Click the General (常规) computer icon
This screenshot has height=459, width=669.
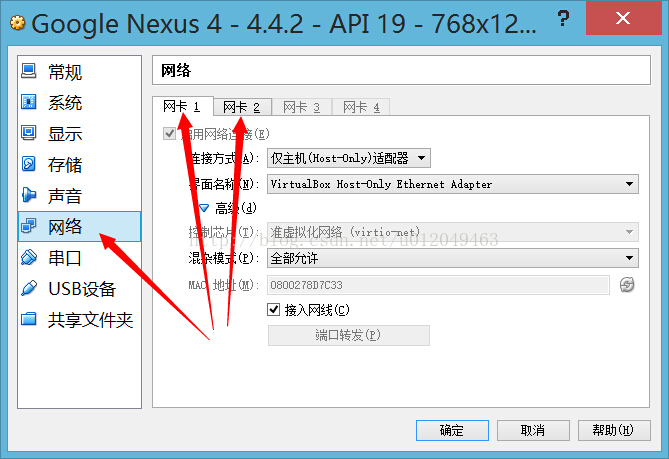point(29,71)
